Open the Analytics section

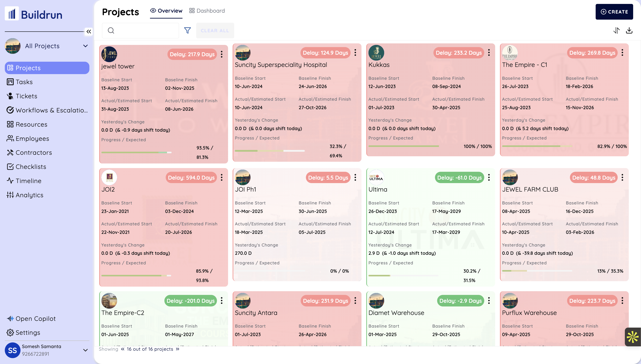tap(29, 195)
